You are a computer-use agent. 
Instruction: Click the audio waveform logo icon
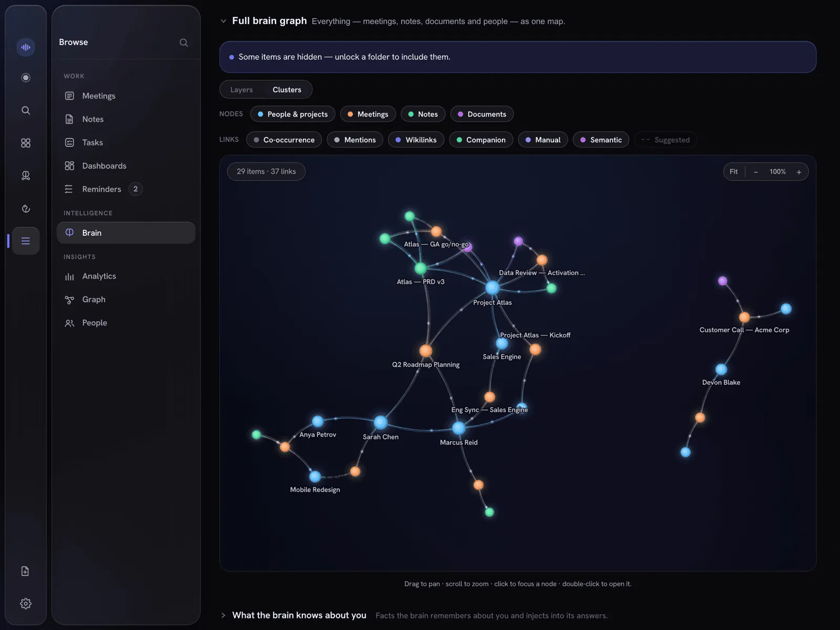click(26, 47)
